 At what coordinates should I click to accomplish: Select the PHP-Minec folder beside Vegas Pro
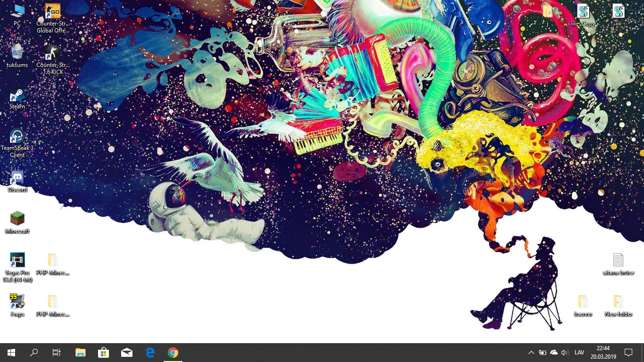pyautogui.click(x=53, y=264)
